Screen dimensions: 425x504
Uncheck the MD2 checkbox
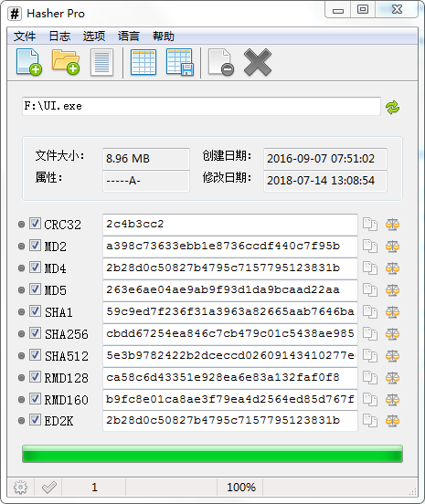(35, 246)
